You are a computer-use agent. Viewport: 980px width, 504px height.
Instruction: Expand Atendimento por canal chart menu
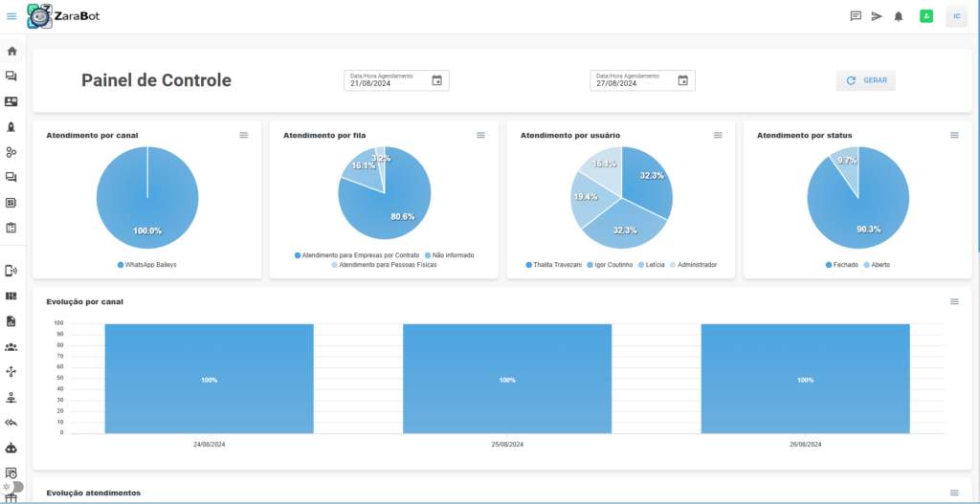click(244, 136)
